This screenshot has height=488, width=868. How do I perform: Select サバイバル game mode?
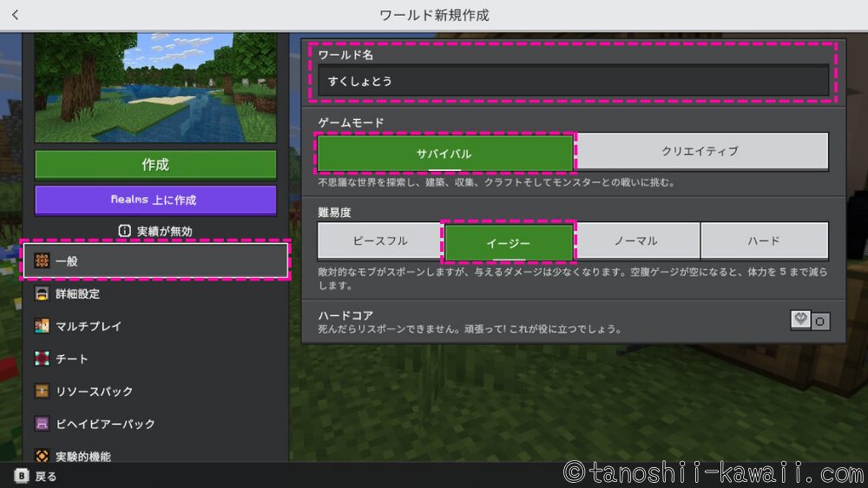445,153
